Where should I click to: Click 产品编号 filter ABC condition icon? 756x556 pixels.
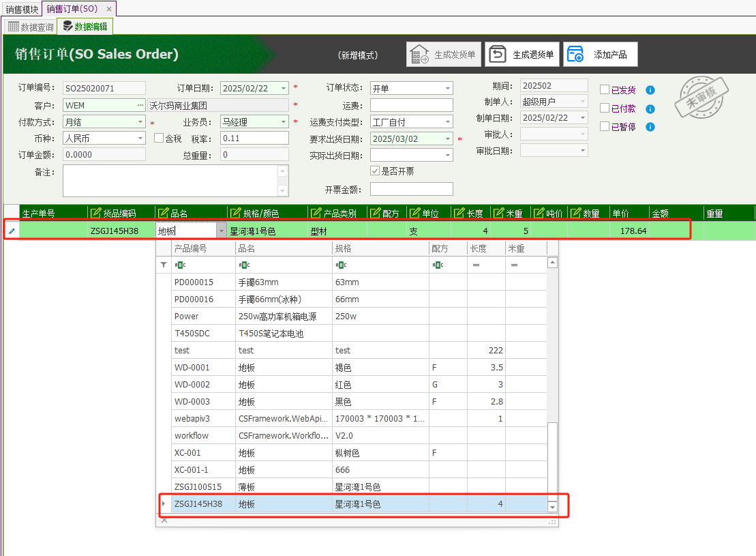click(x=180, y=265)
